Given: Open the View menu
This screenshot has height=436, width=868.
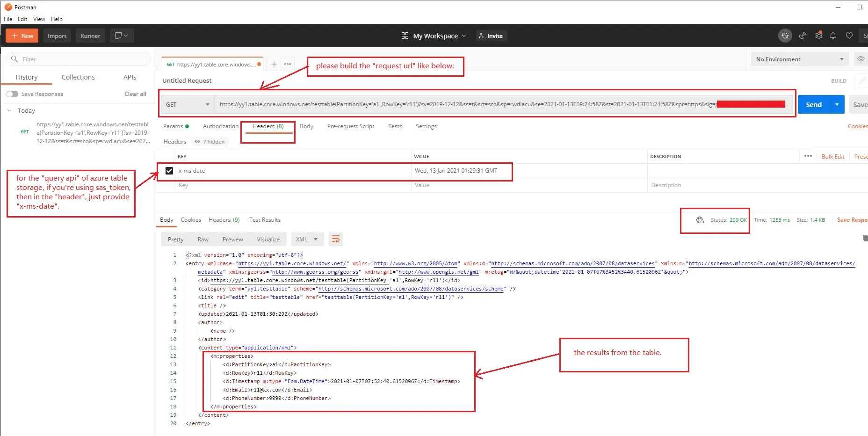Looking at the screenshot, I should (x=39, y=19).
